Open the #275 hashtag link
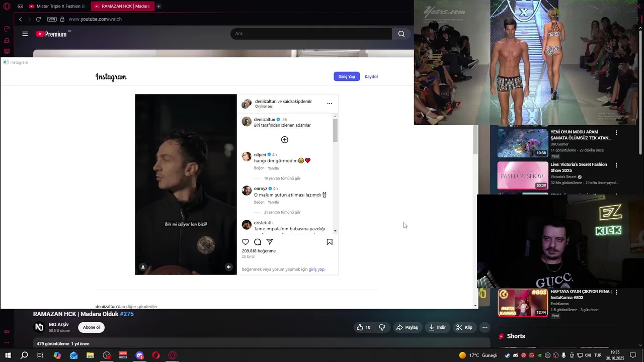Viewport: 644px width, 362px height. (x=127, y=314)
